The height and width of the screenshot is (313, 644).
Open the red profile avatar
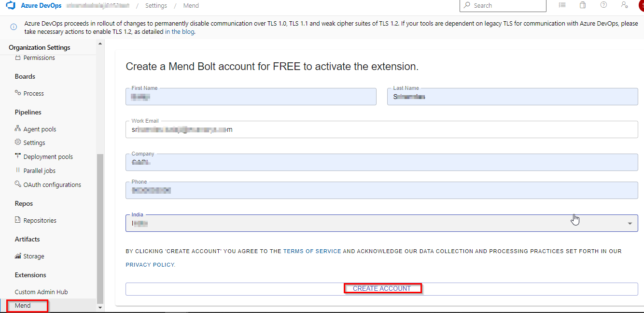click(641, 5)
